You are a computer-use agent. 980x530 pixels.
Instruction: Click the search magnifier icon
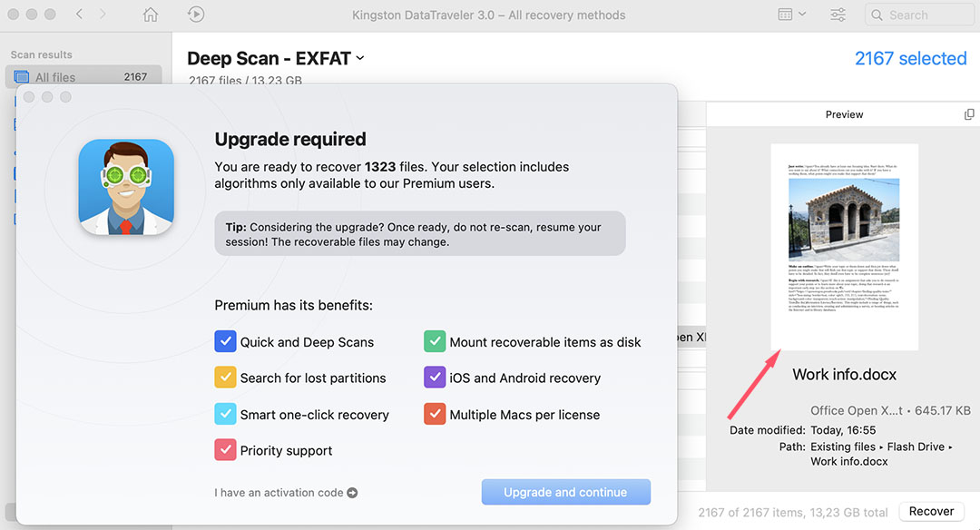tap(877, 15)
